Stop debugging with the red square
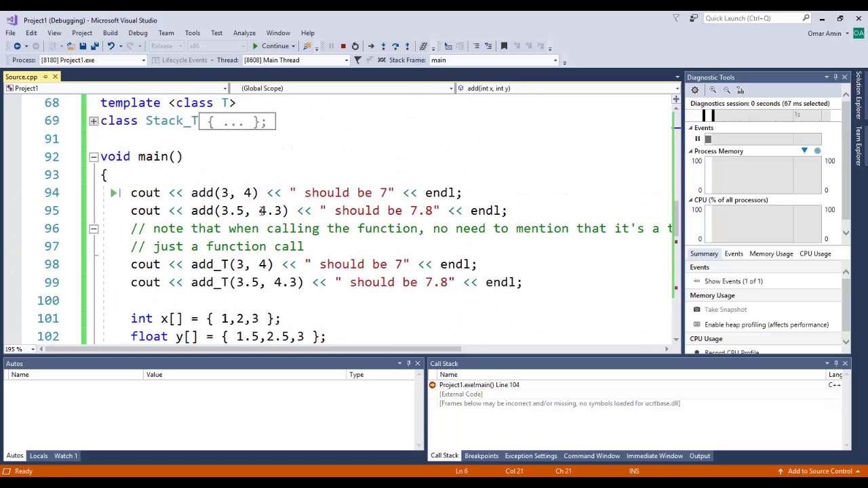Viewport: 868px width, 488px height. coord(343,46)
